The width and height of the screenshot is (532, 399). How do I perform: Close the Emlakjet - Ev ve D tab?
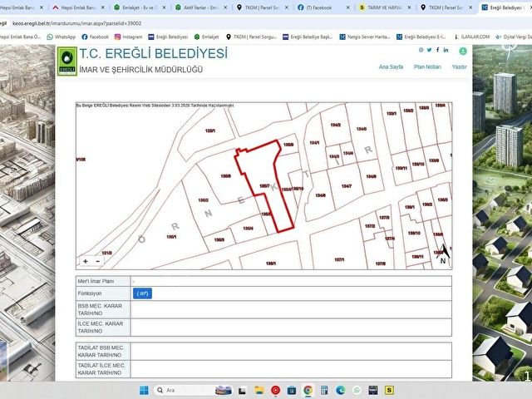pos(164,7)
